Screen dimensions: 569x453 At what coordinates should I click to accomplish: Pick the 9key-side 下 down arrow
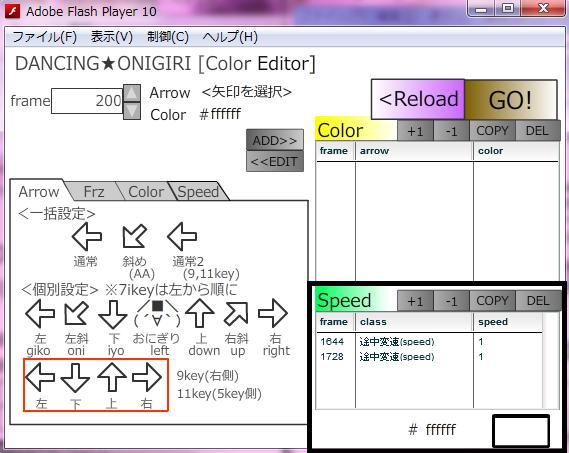point(75,378)
